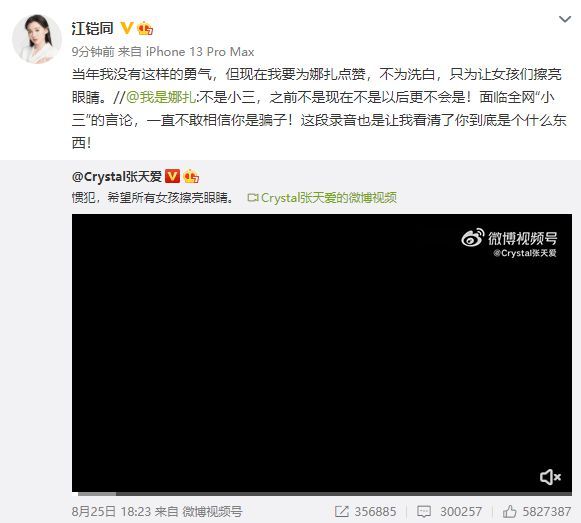Click the red V badge beside Crystal张天爱
Viewport: 581px width, 523px height.
point(172,176)
